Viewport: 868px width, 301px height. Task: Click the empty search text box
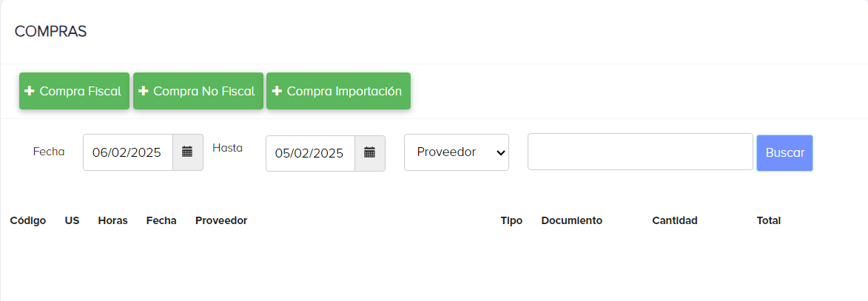tap(640, 152)
